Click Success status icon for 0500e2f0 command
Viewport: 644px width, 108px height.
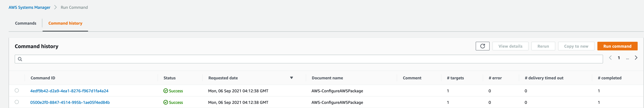coord(166,102)
